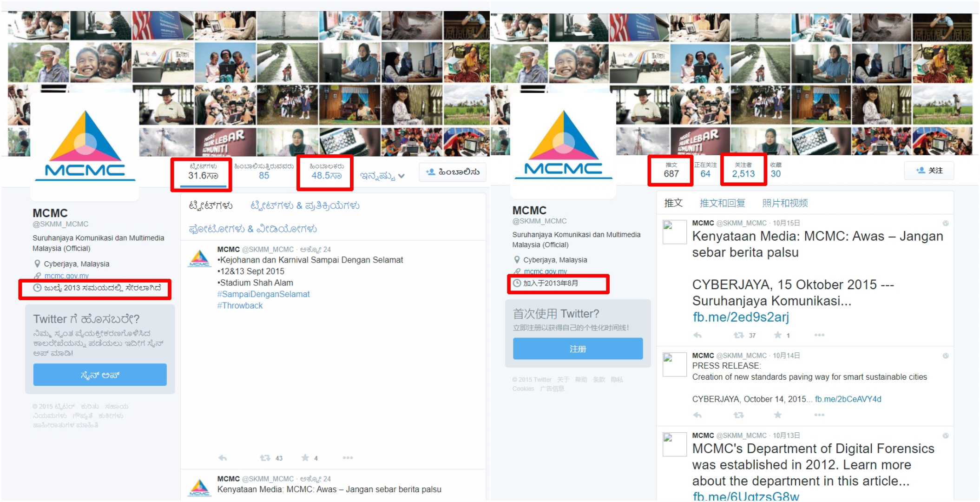Open more options on the PRESS RELEASE tweet

819,415
